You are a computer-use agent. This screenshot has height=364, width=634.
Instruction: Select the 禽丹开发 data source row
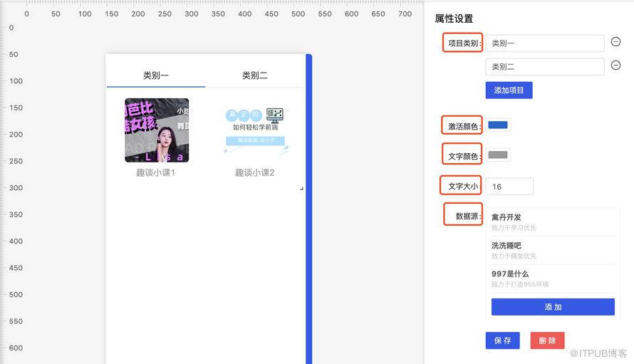(553, 222)
